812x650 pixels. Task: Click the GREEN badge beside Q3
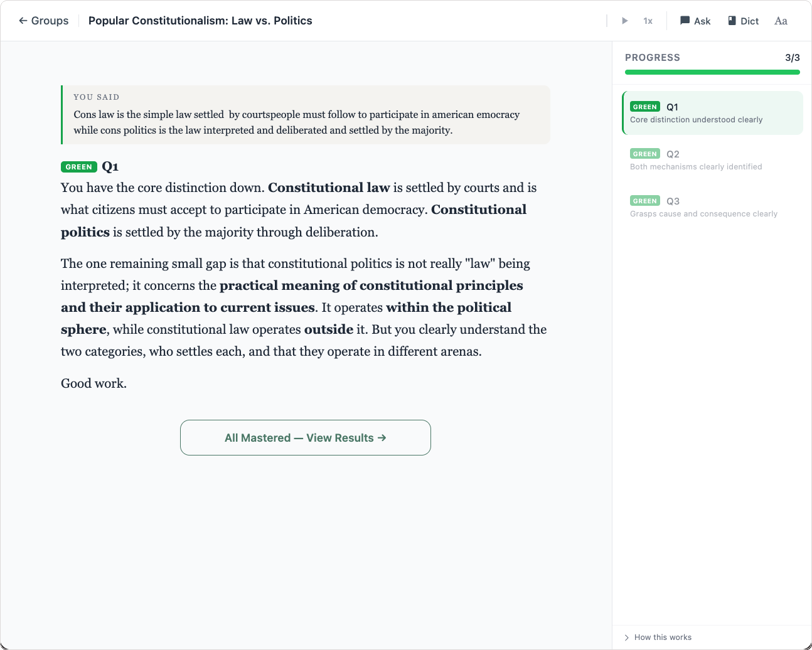point(644,201)
